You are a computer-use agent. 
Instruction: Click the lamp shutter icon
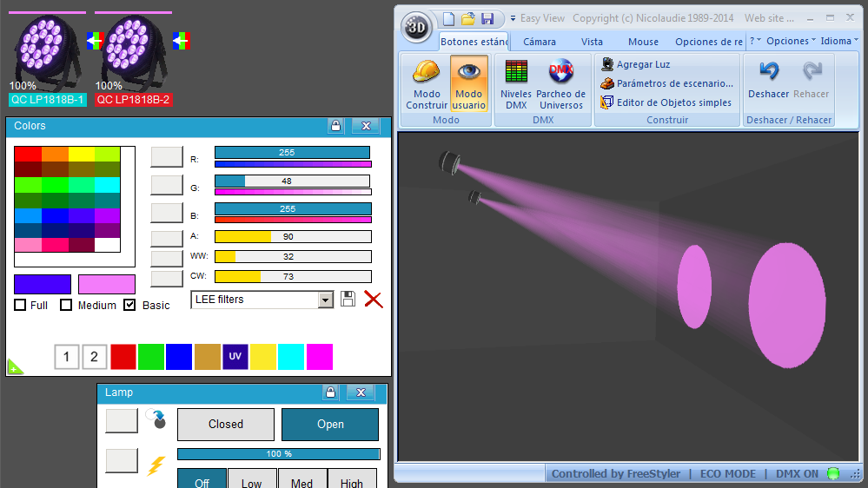pos(156,419)
